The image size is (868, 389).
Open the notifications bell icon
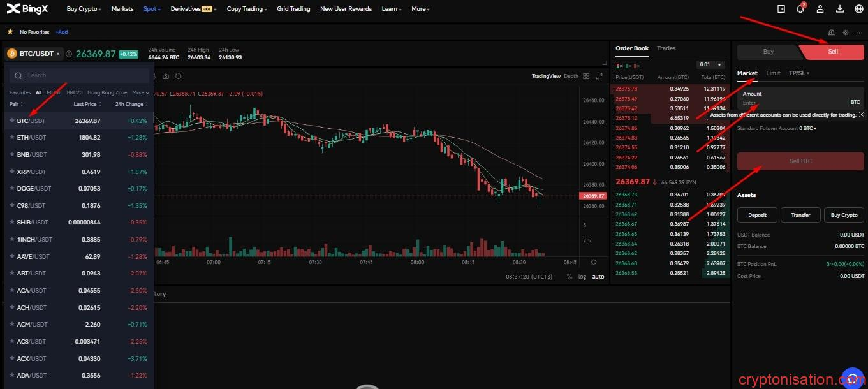(800, 9)
